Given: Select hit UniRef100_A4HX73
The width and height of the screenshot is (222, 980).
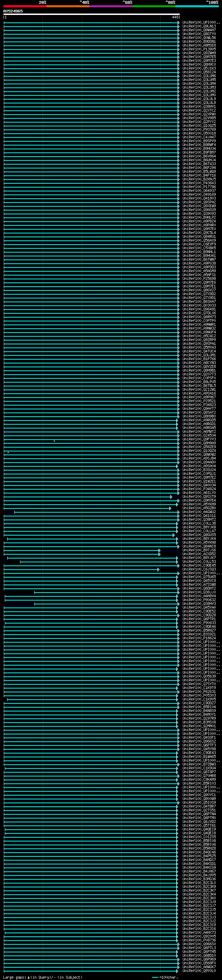Looking at the screenshot, I should click(x=199, y=933).
